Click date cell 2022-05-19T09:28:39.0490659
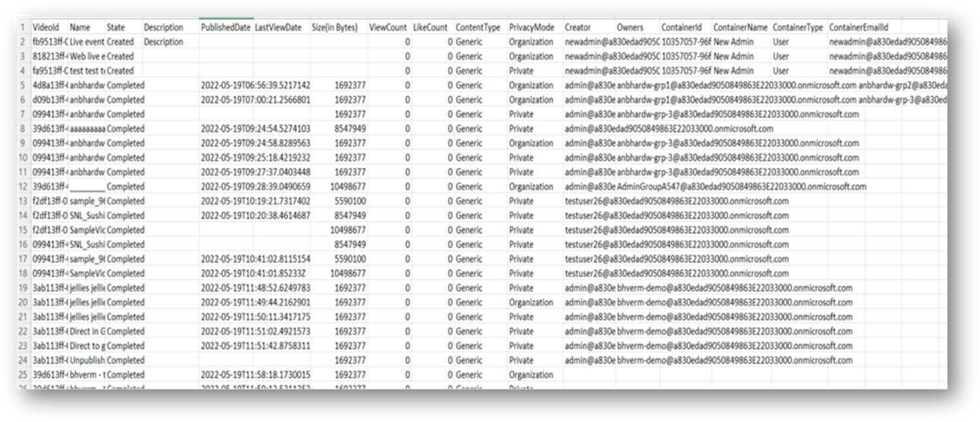 [x=255, y=186]
